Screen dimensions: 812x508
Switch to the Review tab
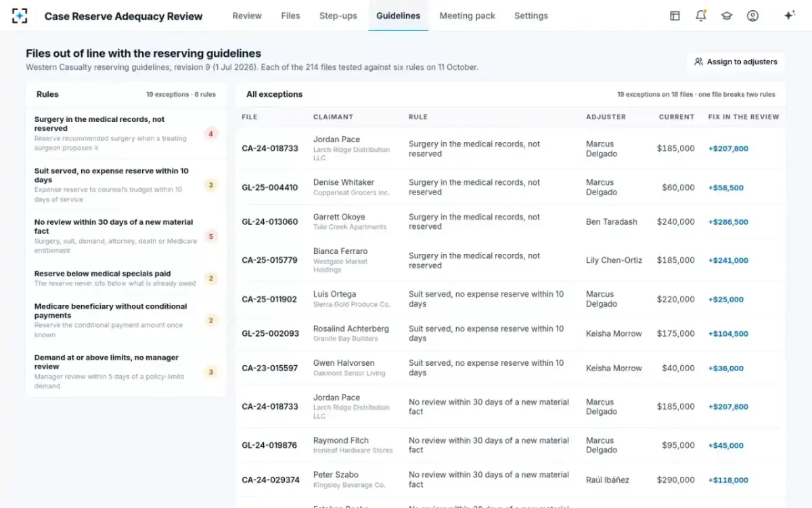[x=247, y=16]
